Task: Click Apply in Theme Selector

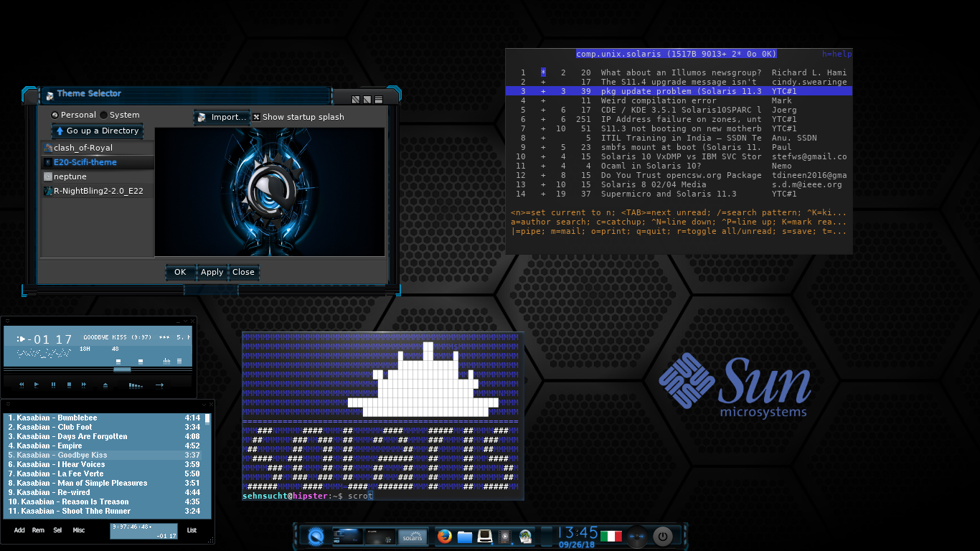Action: tap(212, 272)
